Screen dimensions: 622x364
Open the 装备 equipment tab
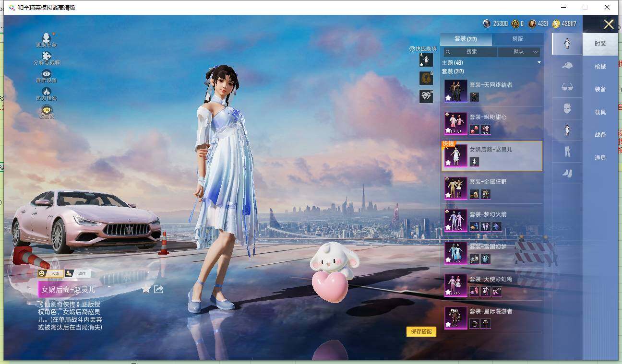600,89
